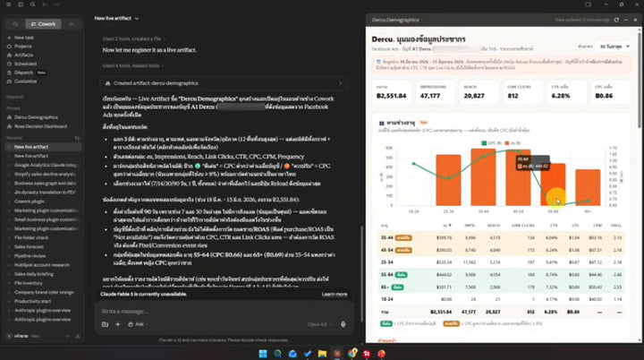Click download icon at sidebar bottom
The width and height of the screenshot is (644, 360).
coord(78,336)
